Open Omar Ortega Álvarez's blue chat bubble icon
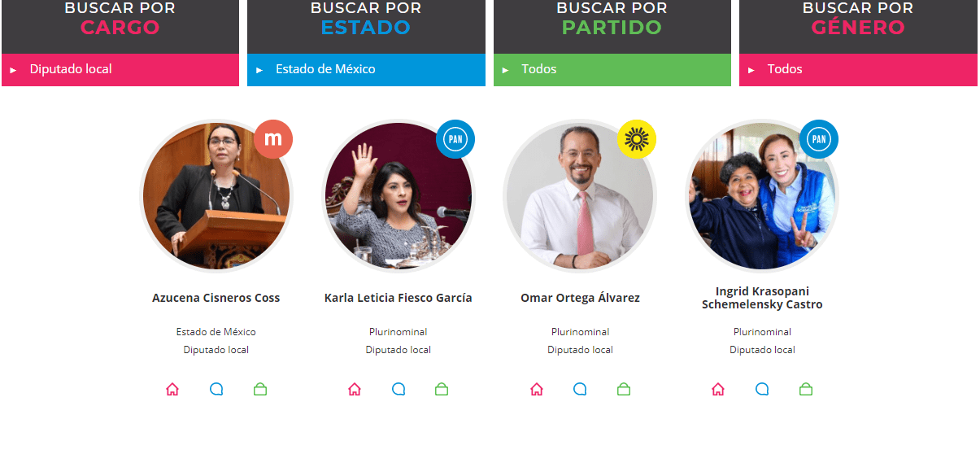The image size is (980, 463). [580, 390]
